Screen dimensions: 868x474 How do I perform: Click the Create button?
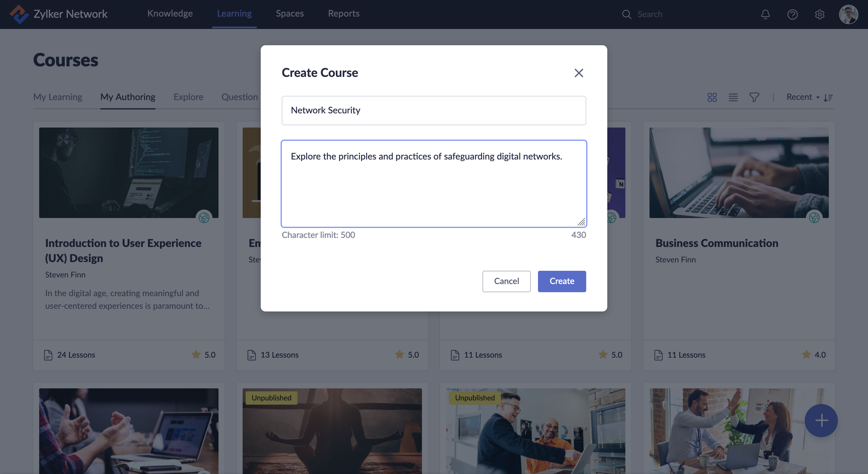[562, 281]
